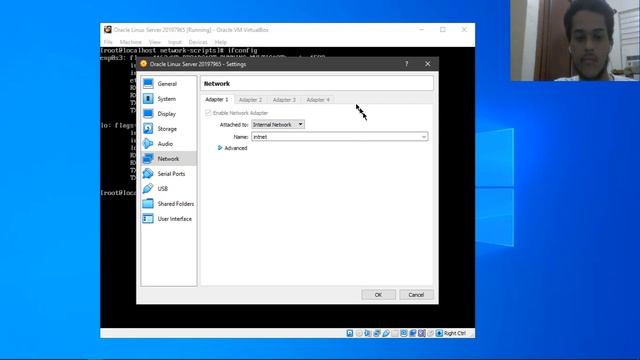Click the optical drive status icon
Image resolution: width=640 pixels, height=360 pixels.
[359, 333]
